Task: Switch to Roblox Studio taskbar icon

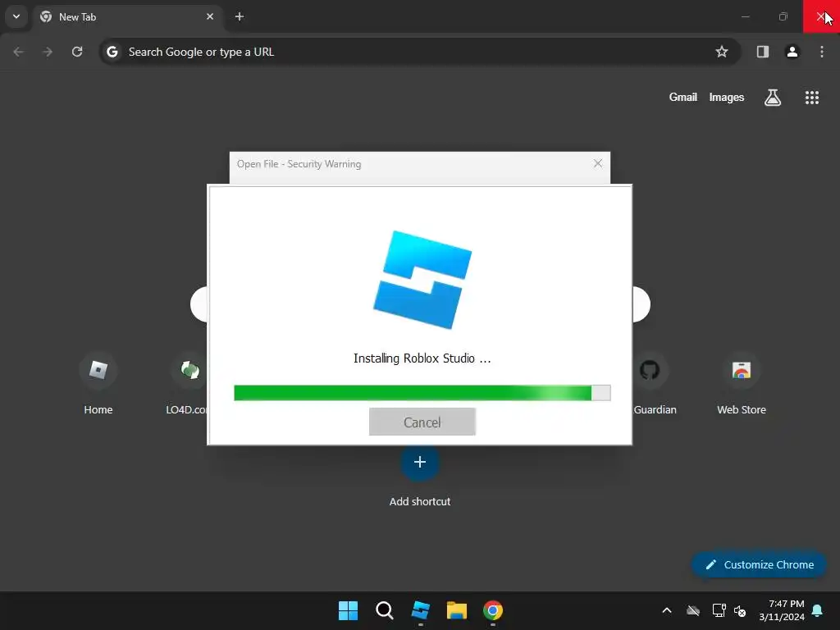Action: [x=421, y=610]
